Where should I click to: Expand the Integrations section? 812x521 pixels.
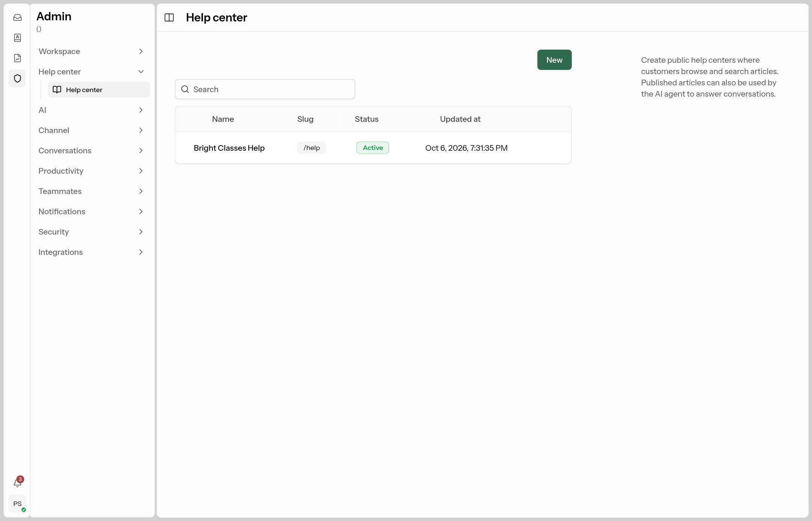coord(91,252)
